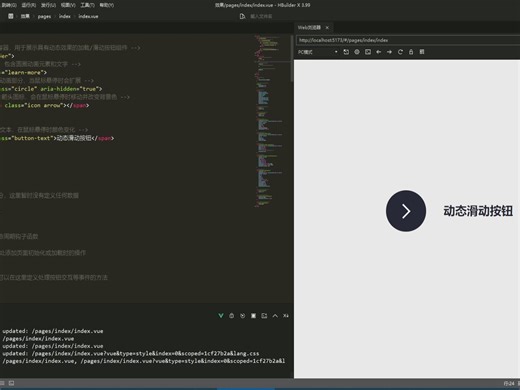The height and width of the screenshot is (390, 520).
Task: Click the clear log icon in console toolbar
Action: click(x=286, y=316)
